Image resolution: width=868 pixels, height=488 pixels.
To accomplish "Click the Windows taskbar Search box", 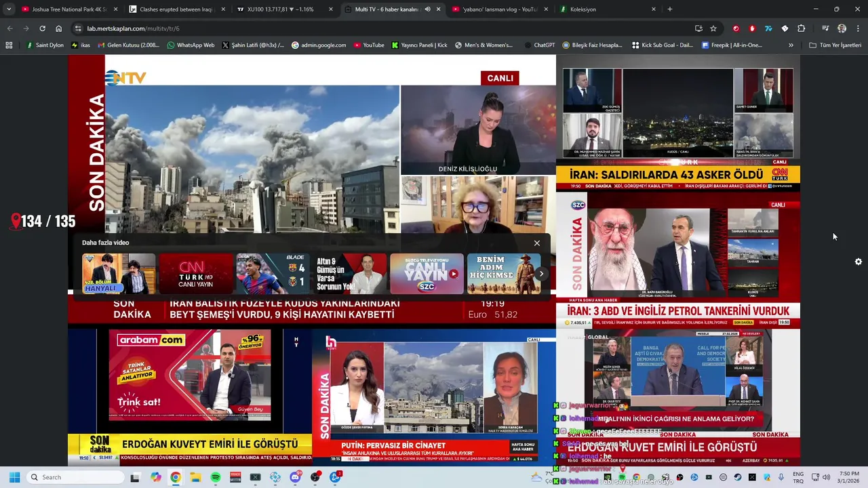I will pos(74,477).
